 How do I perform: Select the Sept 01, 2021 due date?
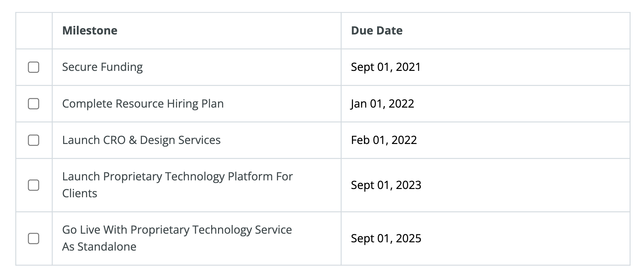coord(386,67)
